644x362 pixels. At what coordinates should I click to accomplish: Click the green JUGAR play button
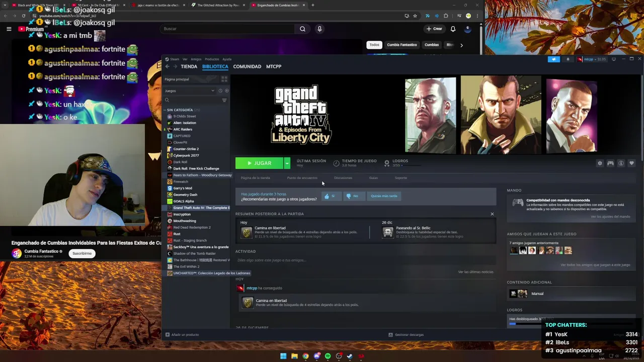[x=259, y=163]
